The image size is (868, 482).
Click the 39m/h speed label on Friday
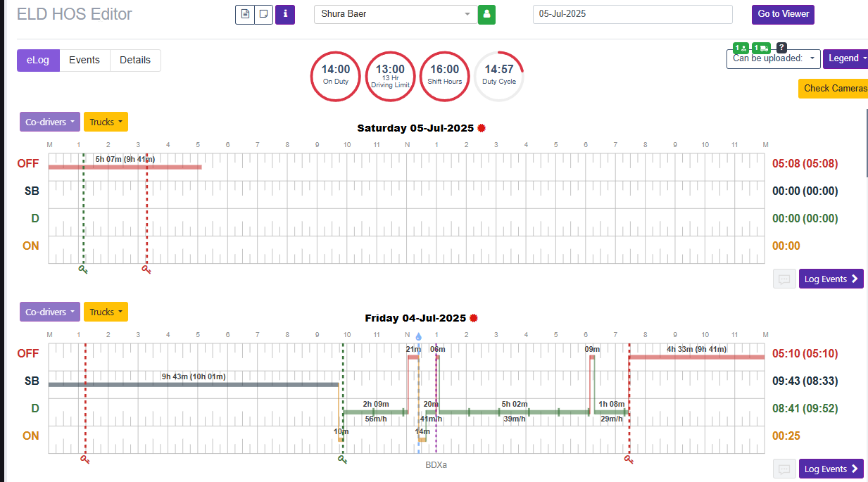coord(515,419)
